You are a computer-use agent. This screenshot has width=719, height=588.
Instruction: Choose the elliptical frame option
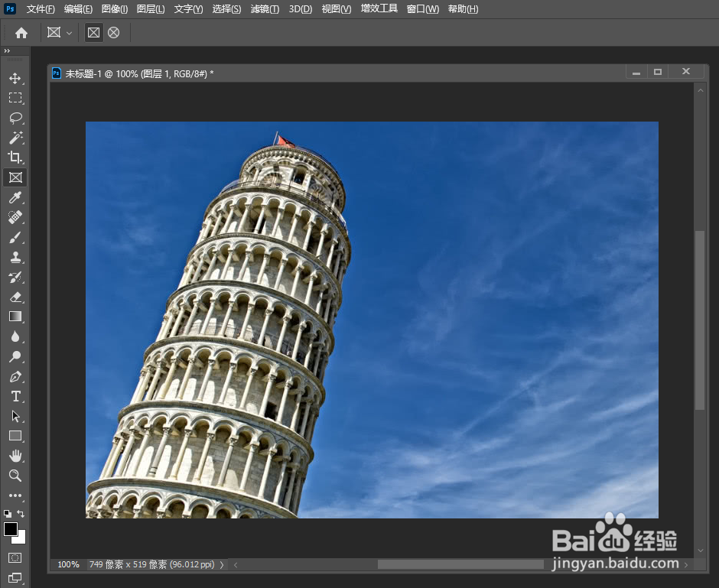pos(114,33)
